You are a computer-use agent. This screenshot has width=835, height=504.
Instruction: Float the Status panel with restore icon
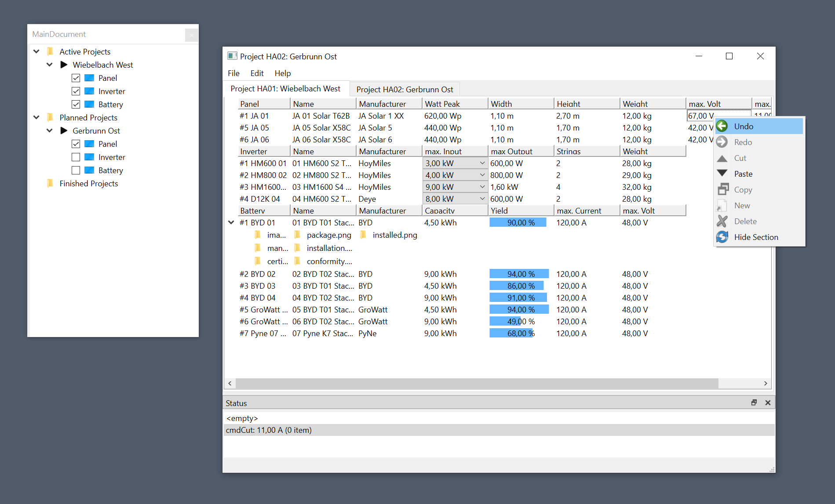pyautogui.click(x=754, y=403)
